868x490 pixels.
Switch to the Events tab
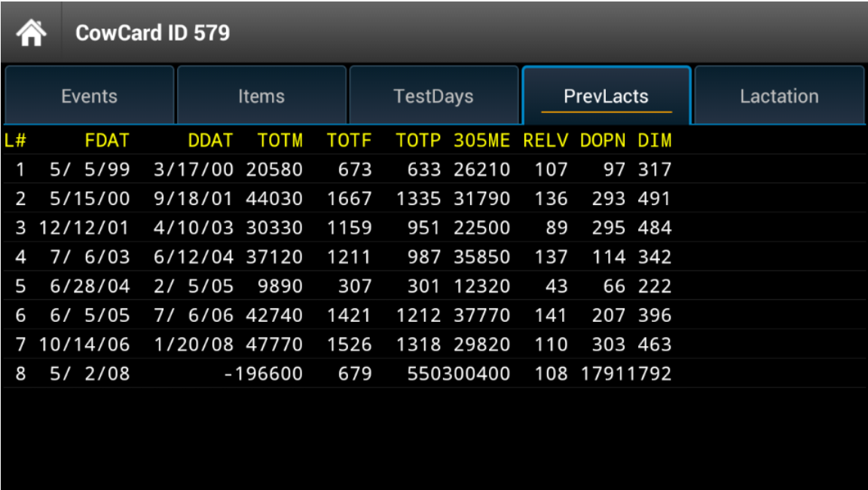(x=89, y=96)
